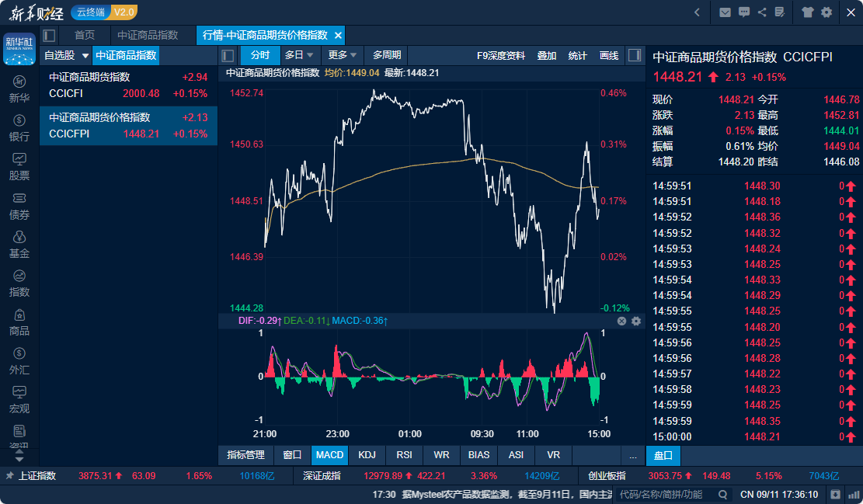Click the 指标管理 button
The height and width of the screenshot is (504, 863).
(245, 455)
